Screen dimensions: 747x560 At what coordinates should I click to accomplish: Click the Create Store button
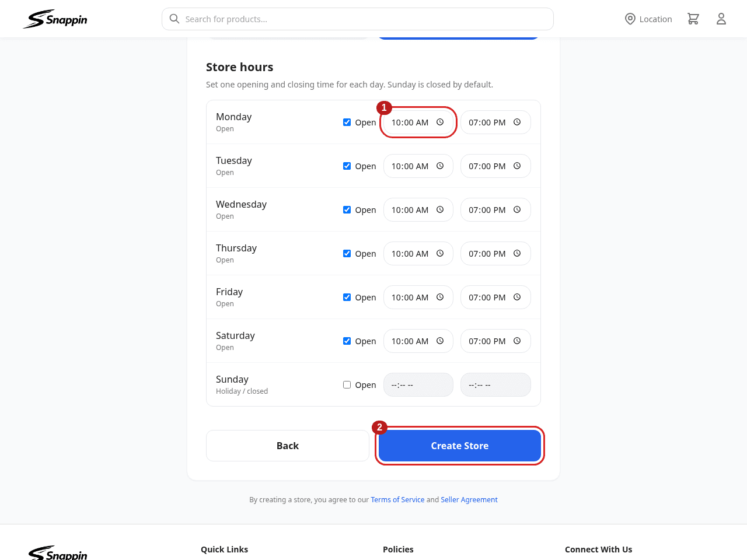click(x=460, y=446)
